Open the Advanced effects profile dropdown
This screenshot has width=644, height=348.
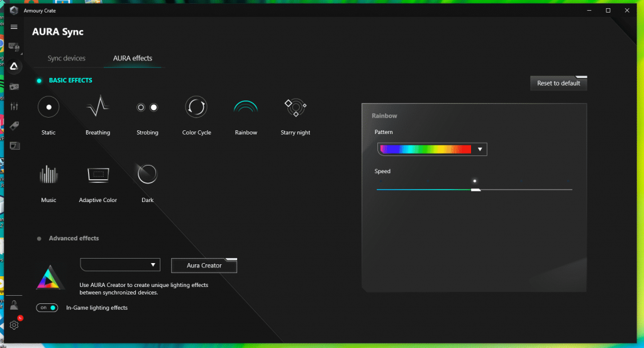pyautogui.click(x=120, y=265)
